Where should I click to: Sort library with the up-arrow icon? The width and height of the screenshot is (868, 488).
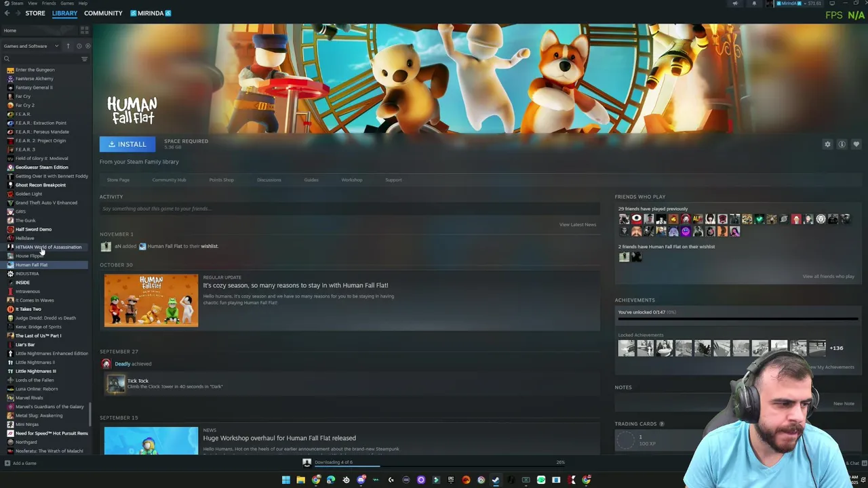point(68,46)
